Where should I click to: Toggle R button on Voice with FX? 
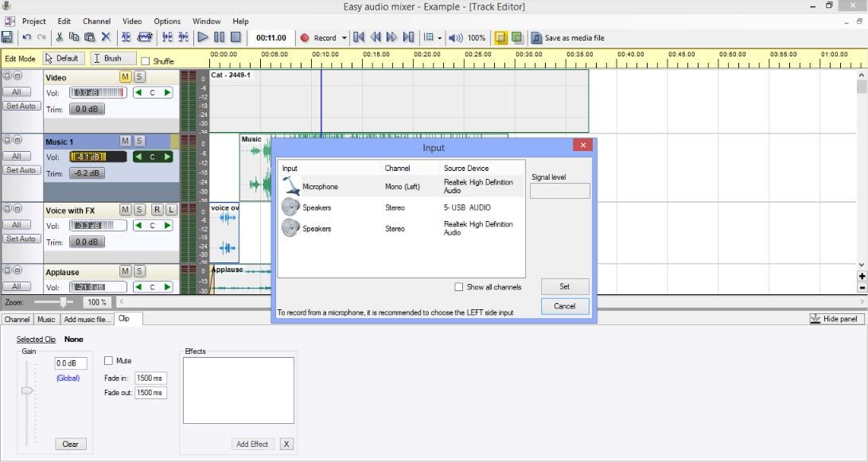pyautogui.click(x=158, y=210)
